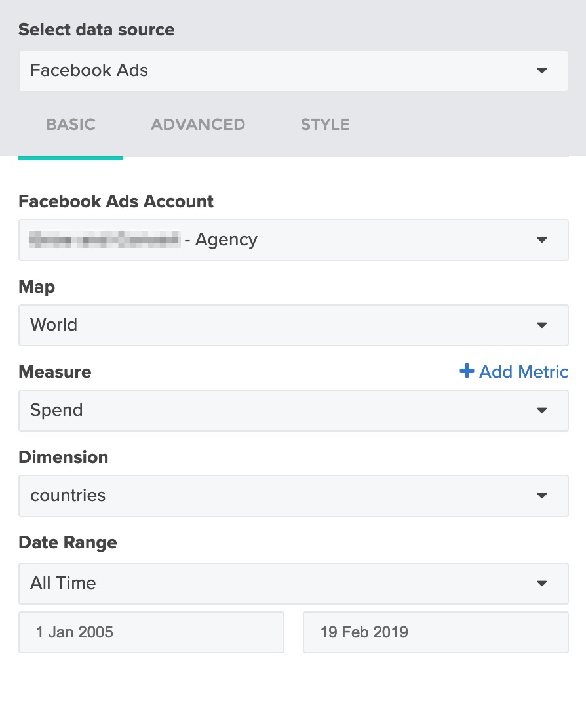This screenshot has height=728, width=586.
Task: Click the end date field 19 Feb 2019
Action: [x=435, y=632]
